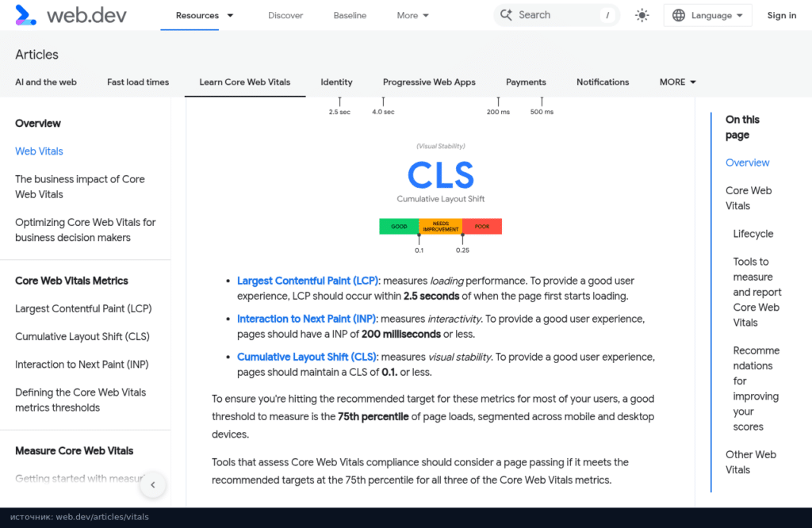Click the Overview sidebar heading
Viewport: 812px width, 528px height.
tap(38, 123)
